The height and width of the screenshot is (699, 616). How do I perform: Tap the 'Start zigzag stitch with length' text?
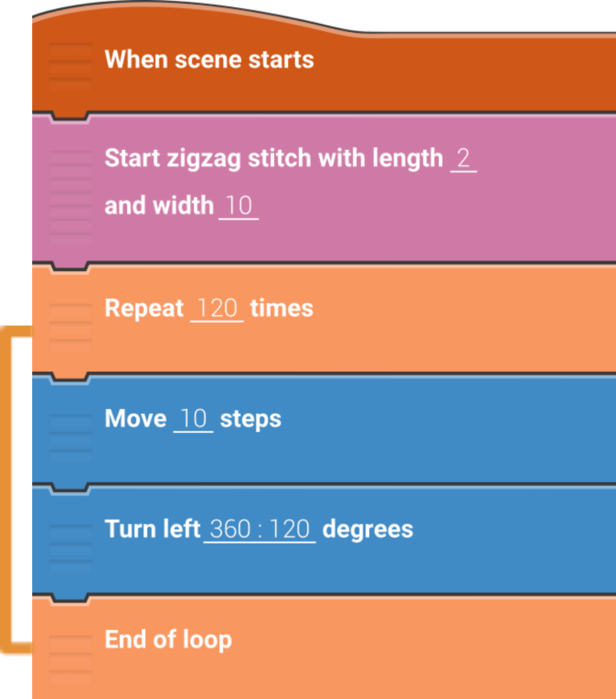(273, 158)
